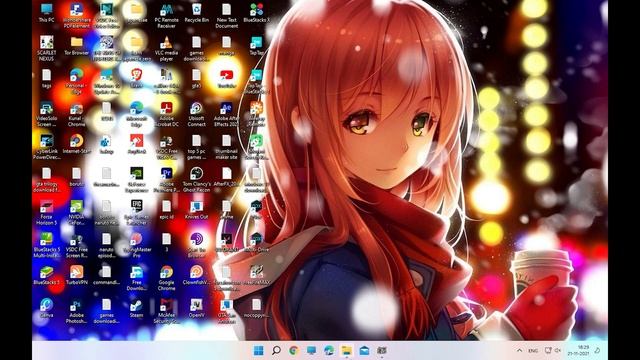The width and height of the screenshot is (640, 360).
Task: Launch SCARLET NEXUS game shortcut
Action: [46, 48]
